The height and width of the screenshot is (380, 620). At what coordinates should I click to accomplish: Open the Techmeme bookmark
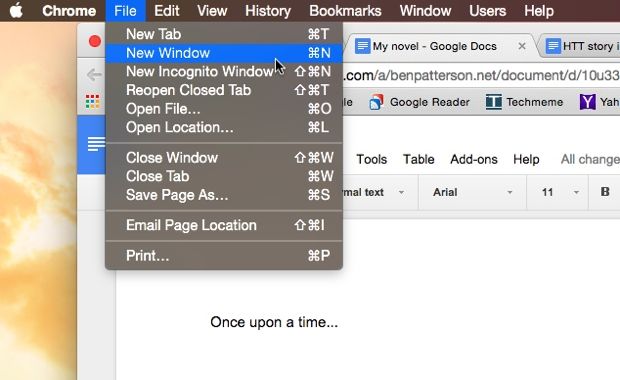[x=524, y=102]
